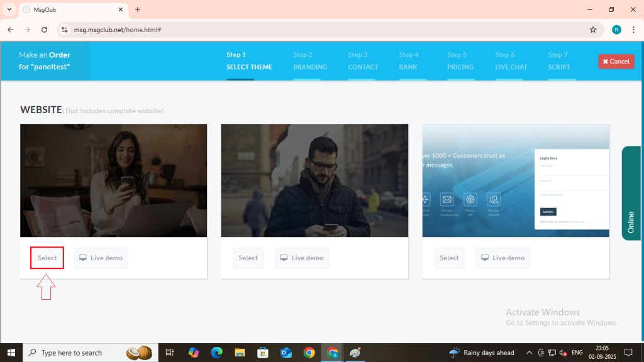Open the tab search dropdown

[9, 9]
